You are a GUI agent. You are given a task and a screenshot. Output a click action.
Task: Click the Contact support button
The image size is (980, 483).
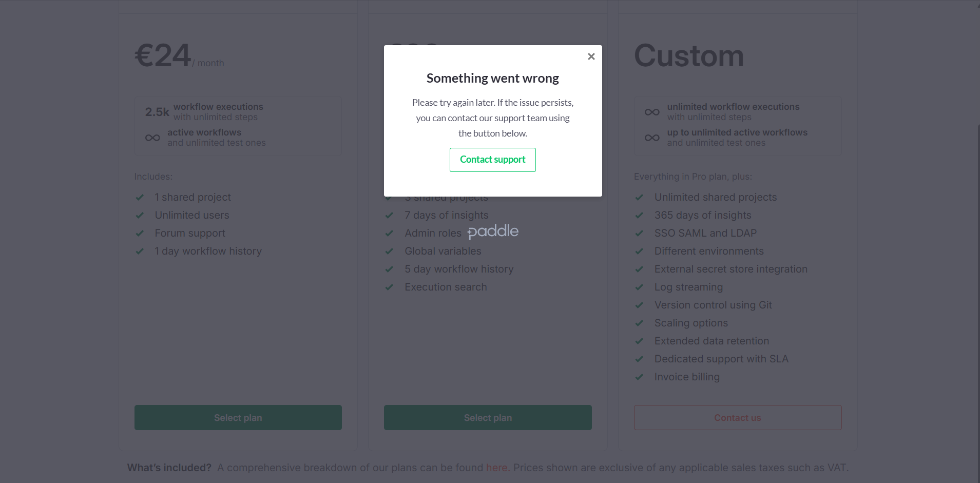[492, 160]
